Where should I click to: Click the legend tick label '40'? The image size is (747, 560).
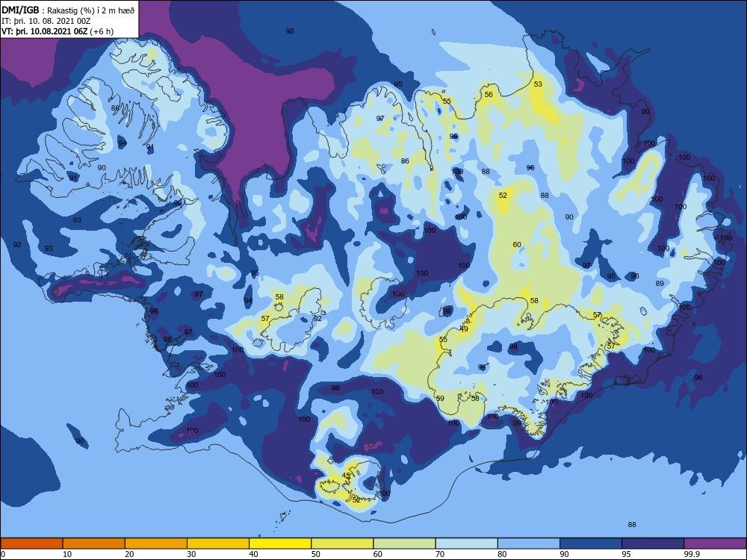point(254,554)
